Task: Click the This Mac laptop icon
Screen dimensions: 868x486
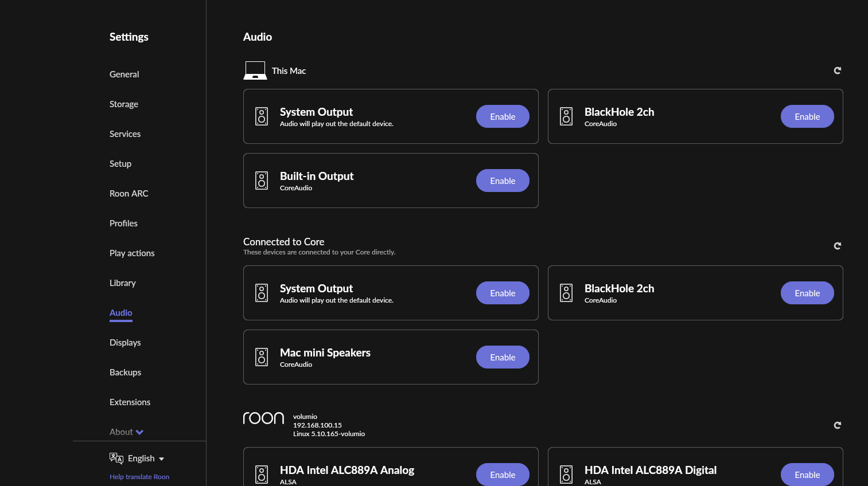Action: (255, 70)
